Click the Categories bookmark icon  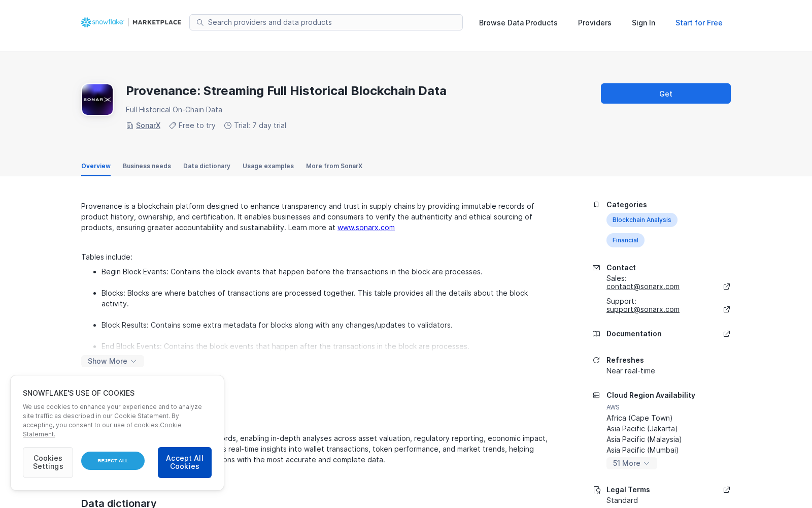(x=596, y=205)
